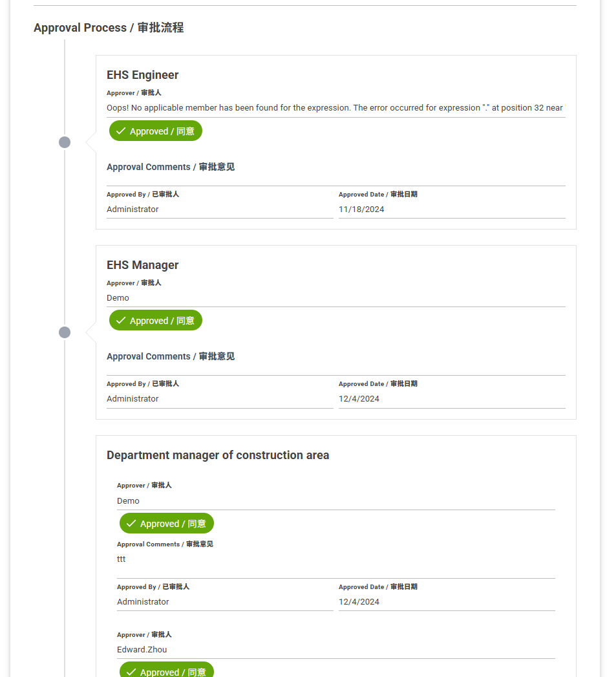Click the timeline dot beside the EHS Manager card
The height and width of the screenshot is (677, 616).
pyautogui.click(x=65, y=332)
